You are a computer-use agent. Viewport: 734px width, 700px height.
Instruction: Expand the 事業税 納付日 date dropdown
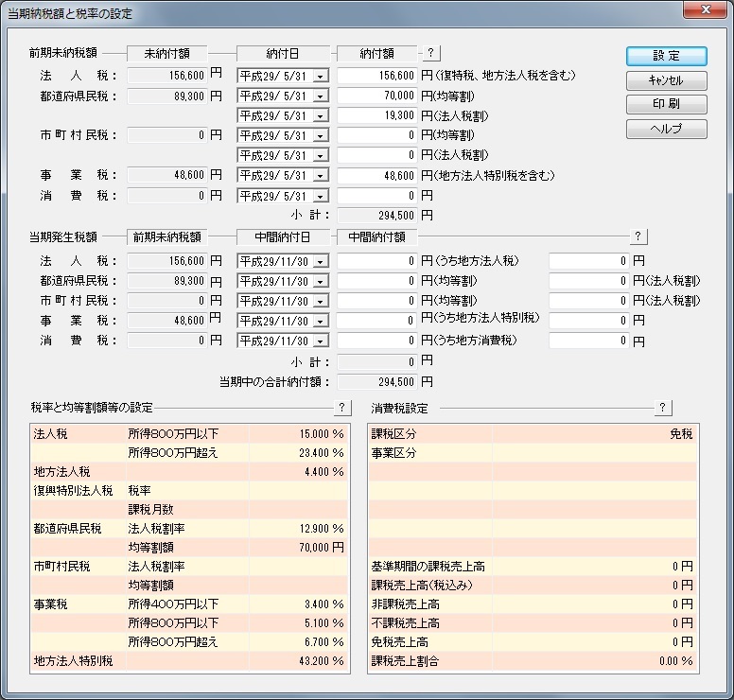[319, 176]
